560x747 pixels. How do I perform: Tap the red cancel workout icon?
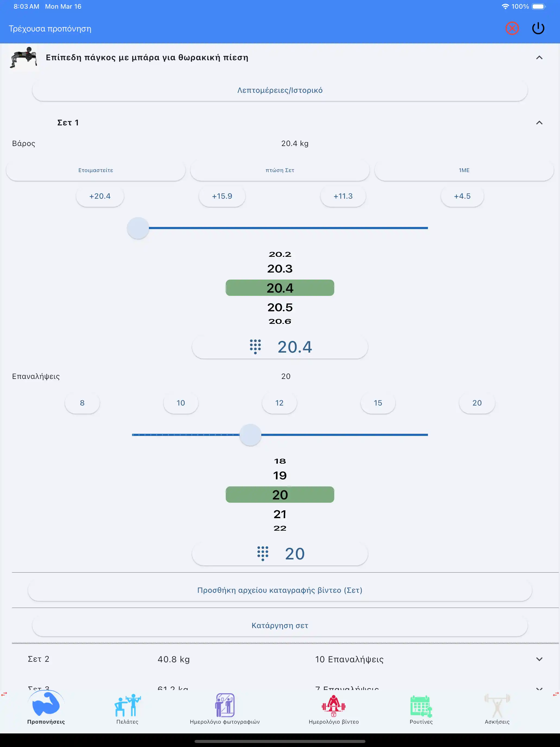(512, 29)
